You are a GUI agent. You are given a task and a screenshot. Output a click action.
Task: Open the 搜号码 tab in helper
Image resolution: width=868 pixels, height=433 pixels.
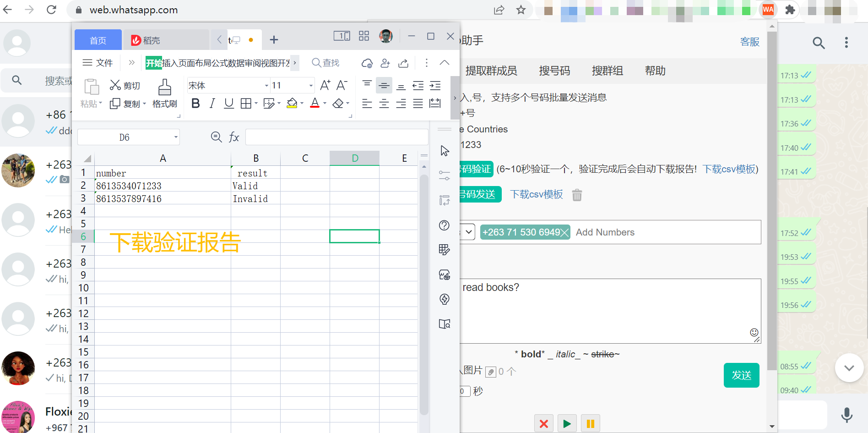coord(554,71)
